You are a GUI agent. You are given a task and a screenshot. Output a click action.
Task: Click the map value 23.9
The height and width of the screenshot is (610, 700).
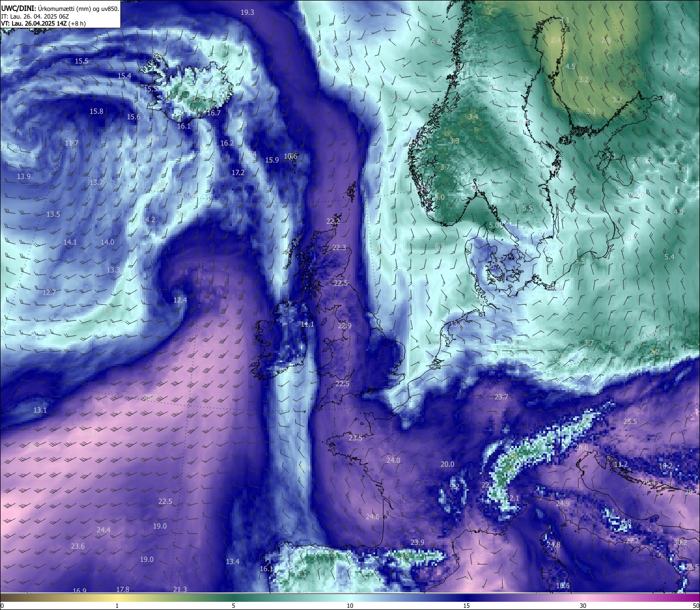point(417,542)
